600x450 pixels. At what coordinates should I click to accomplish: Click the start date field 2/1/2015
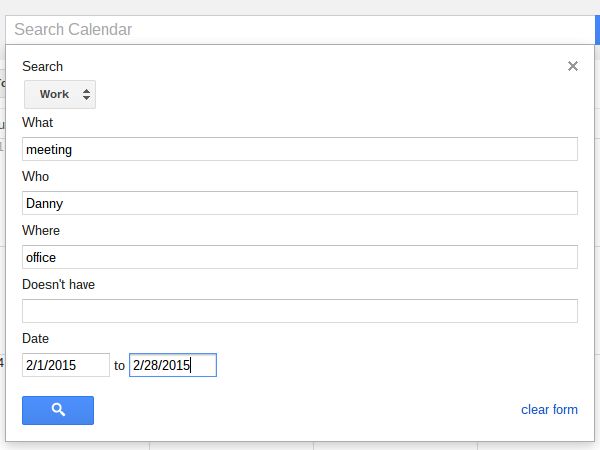66,365
